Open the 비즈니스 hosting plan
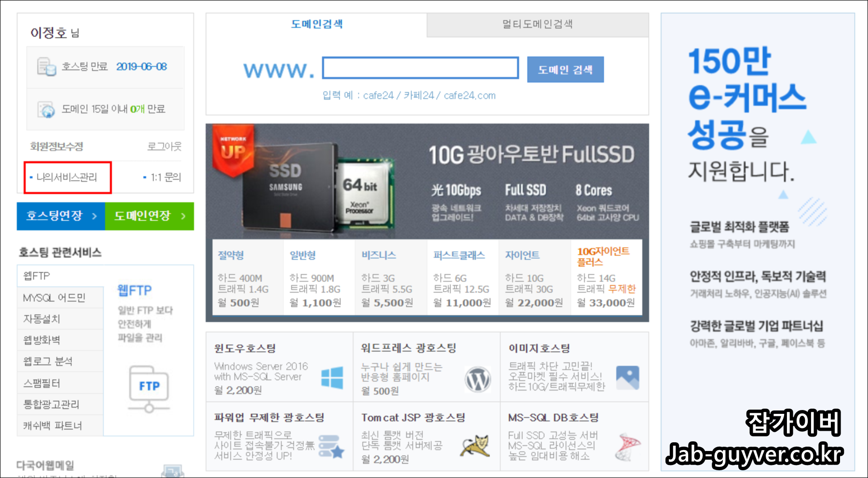 391,277
